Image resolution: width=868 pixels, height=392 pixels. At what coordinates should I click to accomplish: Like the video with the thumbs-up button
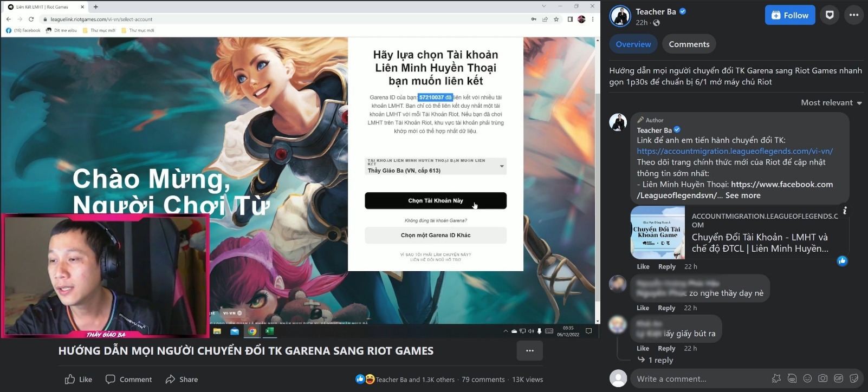78,380
